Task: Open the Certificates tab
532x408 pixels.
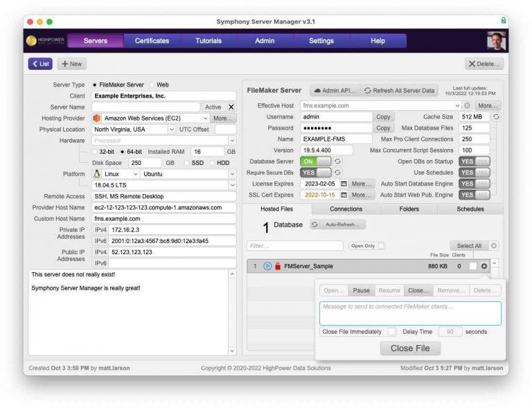Action: [152, 41]
